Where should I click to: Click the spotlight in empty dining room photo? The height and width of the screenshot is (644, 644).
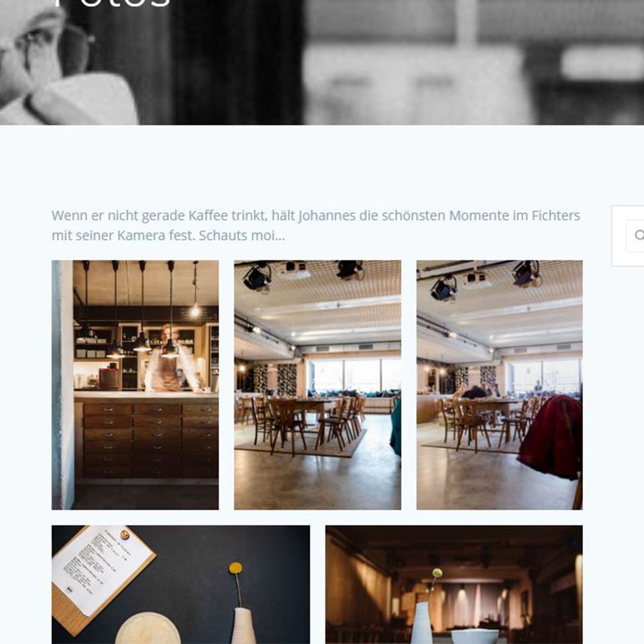click(257, 277)
